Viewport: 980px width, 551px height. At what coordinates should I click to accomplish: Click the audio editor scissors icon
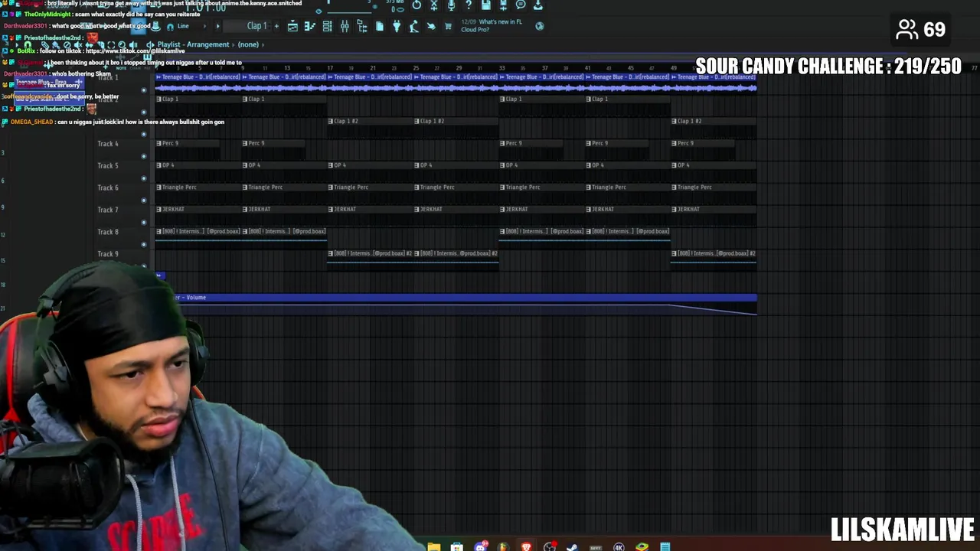(x=433, y=5)
